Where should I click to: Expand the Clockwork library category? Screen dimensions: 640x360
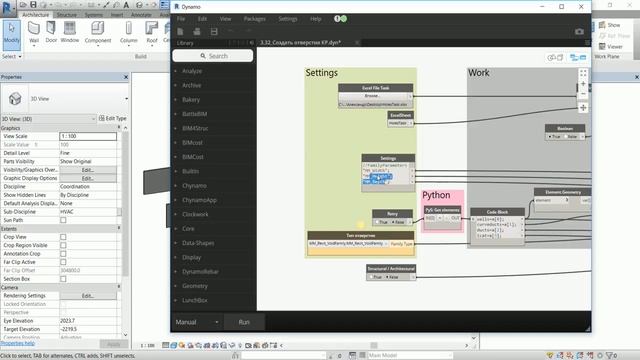point(195,214)
